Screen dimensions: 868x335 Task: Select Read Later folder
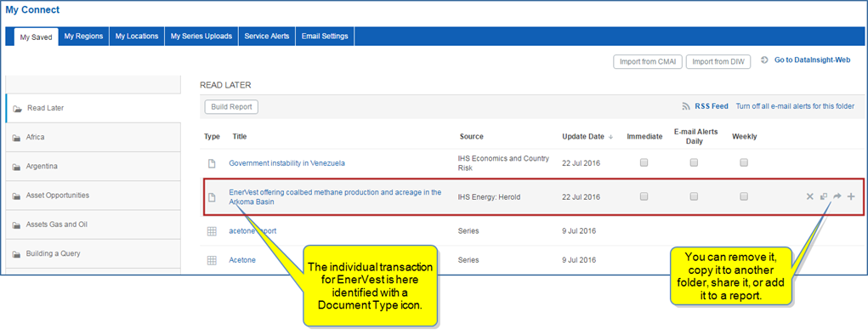click(93, 108)
